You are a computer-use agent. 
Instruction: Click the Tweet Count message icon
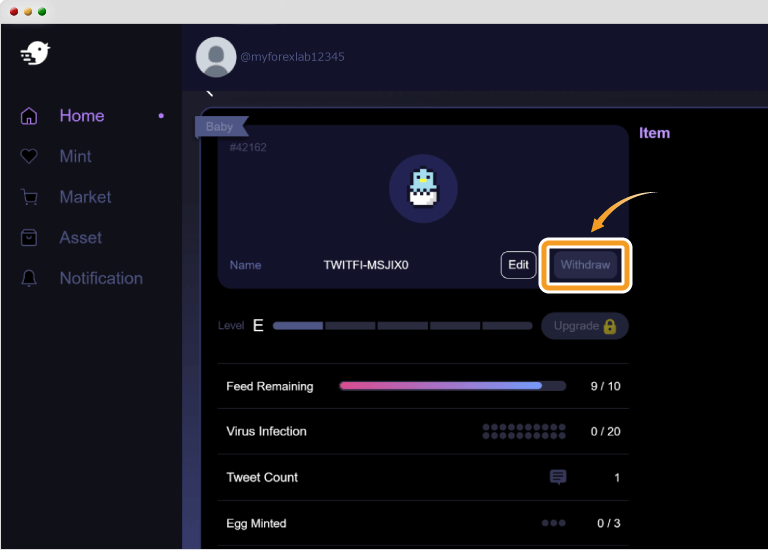pyautogui.click(x=558, y=478)
